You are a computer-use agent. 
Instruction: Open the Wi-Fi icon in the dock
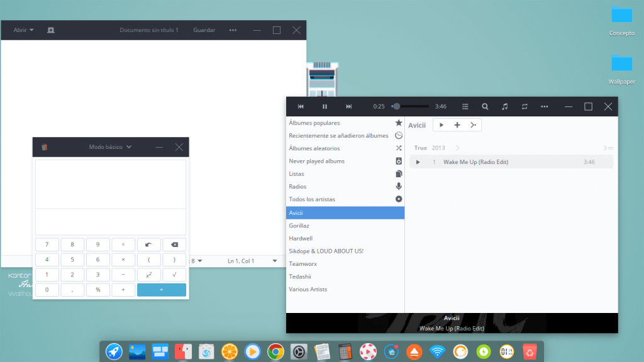tap(437, 352)
